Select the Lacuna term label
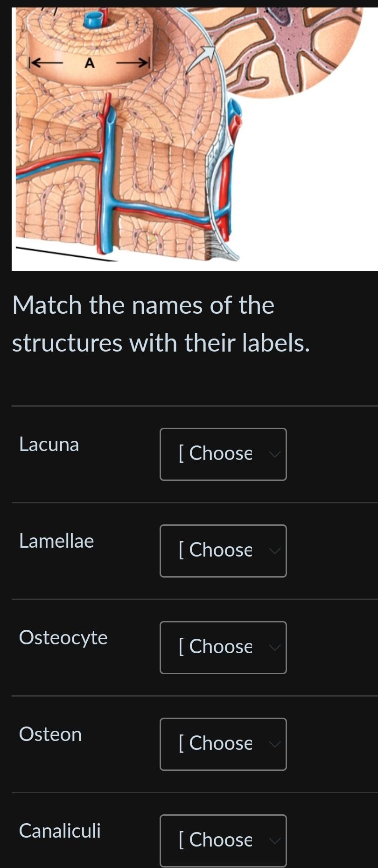Viewport: 378px width, 868px height. point(49,445)
